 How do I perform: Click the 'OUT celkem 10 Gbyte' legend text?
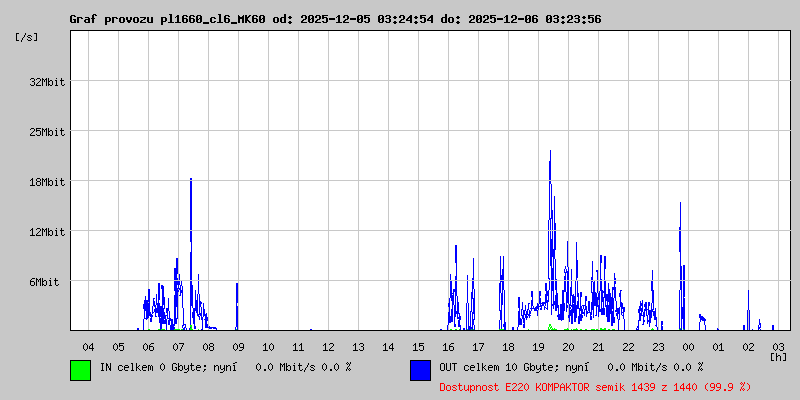(x=495, y=367)
